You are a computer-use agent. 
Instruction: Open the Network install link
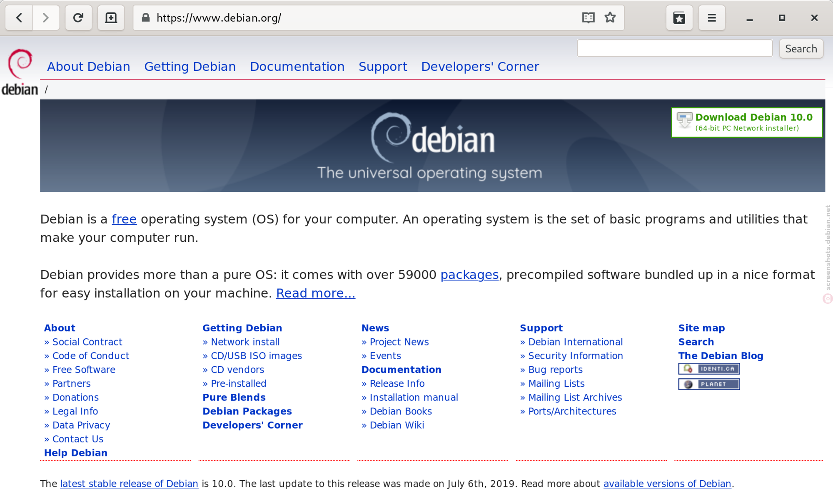pyautogui.click(x=245, y=342)
